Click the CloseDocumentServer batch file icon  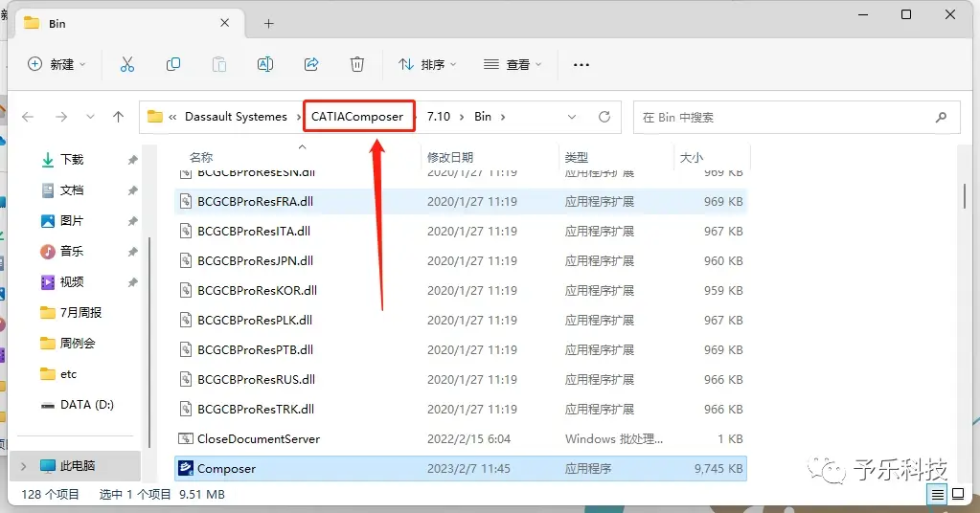coord(186,438)
